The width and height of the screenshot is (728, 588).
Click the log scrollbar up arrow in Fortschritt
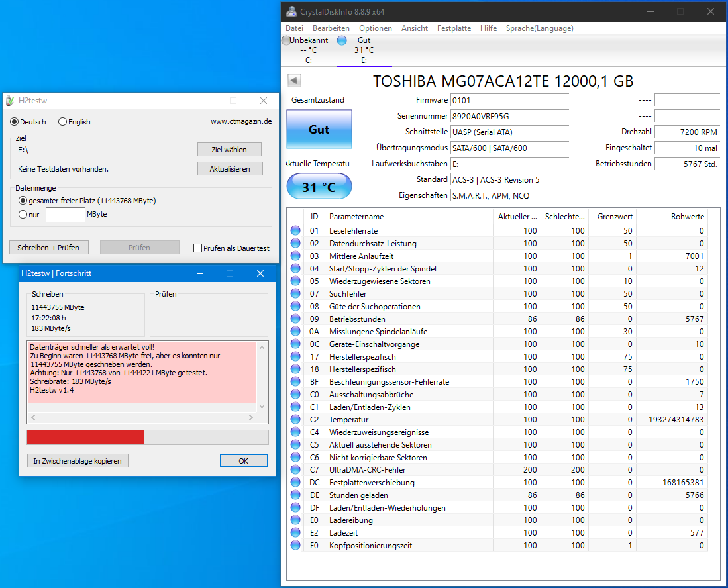[262, 348]
